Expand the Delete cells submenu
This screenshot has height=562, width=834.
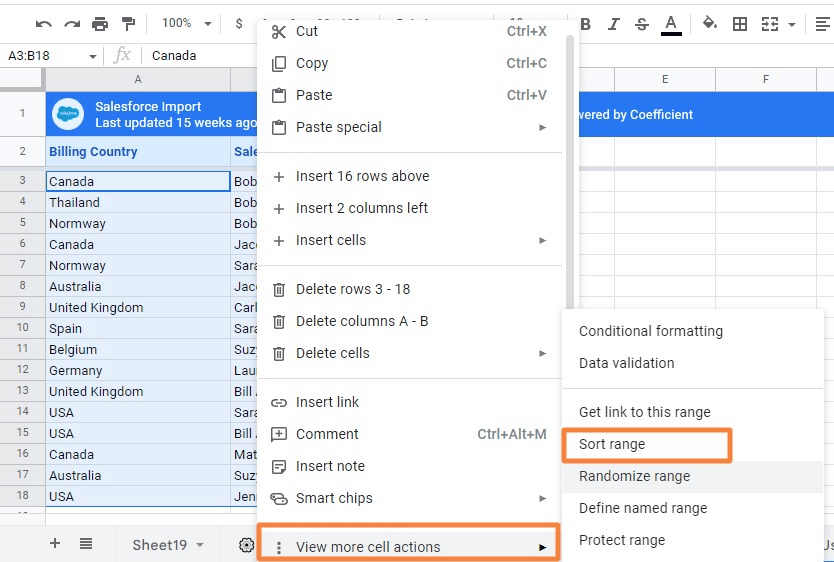coord(409,354)
